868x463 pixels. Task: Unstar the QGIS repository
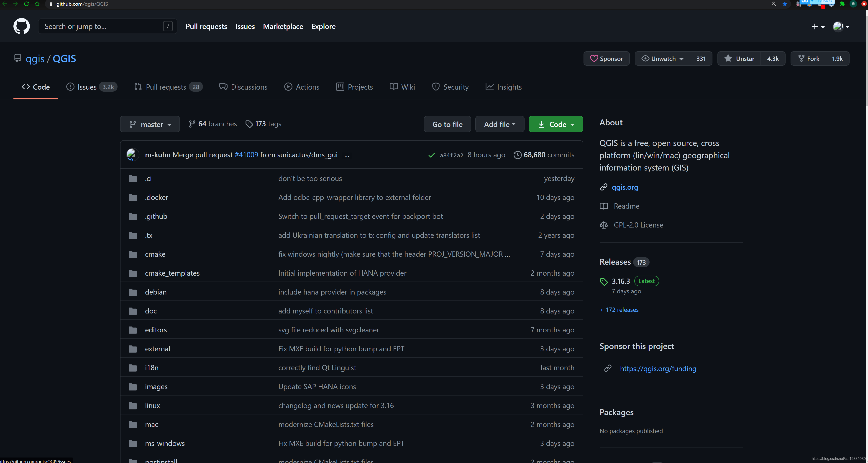(x=739, y=59)
